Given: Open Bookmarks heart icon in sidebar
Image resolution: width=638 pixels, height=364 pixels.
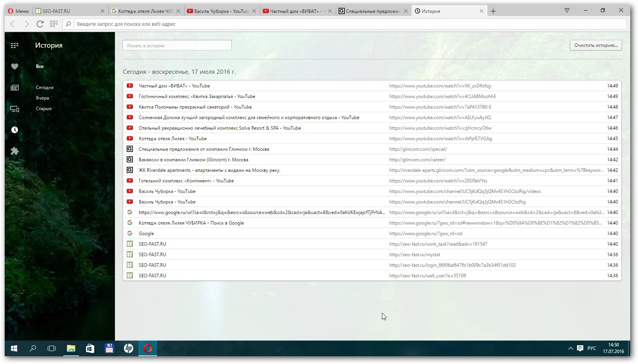Looking at the screenshot, I should 14,66.
